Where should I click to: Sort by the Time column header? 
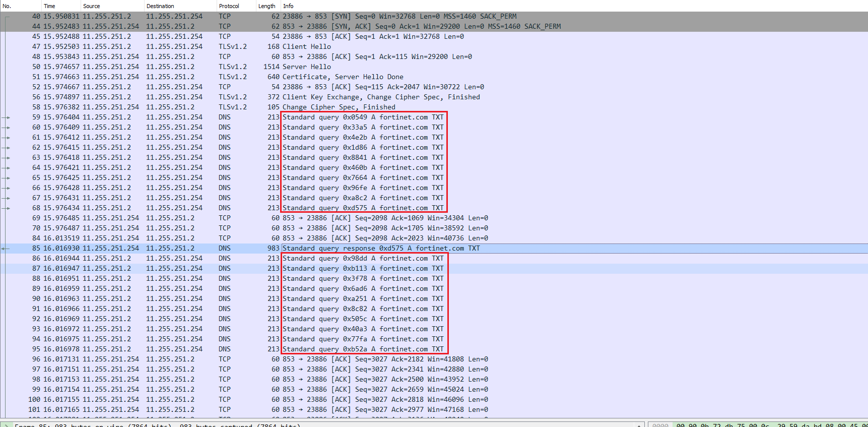pos(60,6)
